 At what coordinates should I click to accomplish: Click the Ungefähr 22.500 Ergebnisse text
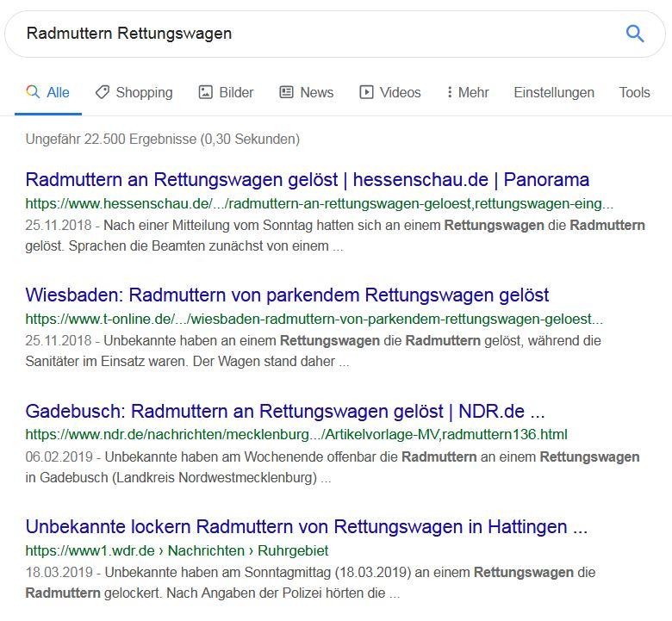click(163, 140)
